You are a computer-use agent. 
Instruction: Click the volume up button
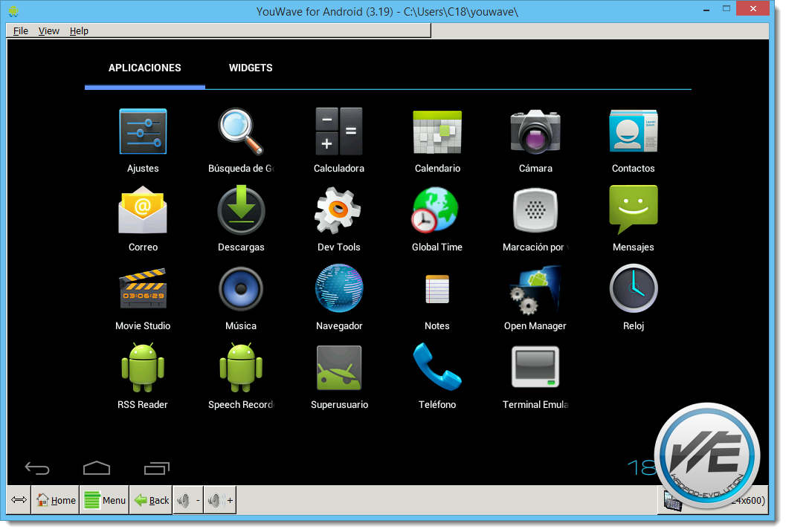point(220,500)
